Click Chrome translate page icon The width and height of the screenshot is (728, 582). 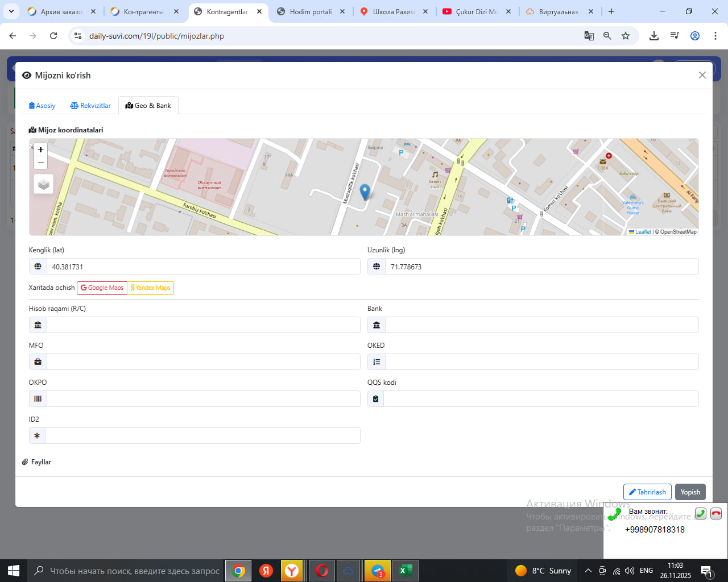[x=589, y=36]
